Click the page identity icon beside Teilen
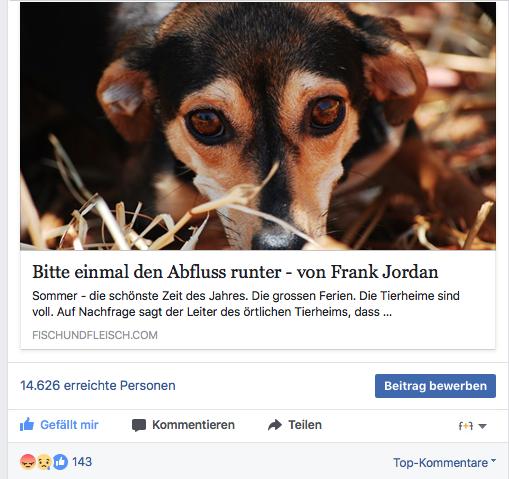This screenshot has width=509, height=479. [x=466, y=426]
